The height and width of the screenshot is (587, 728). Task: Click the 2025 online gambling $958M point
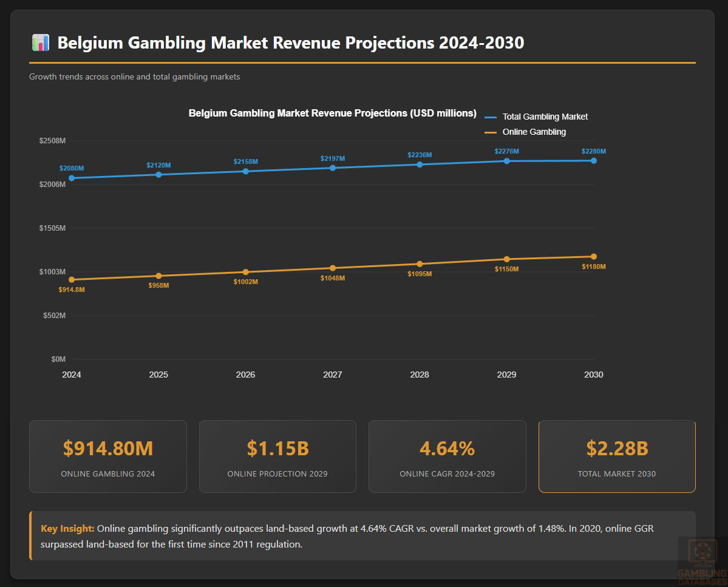[158, 276]
